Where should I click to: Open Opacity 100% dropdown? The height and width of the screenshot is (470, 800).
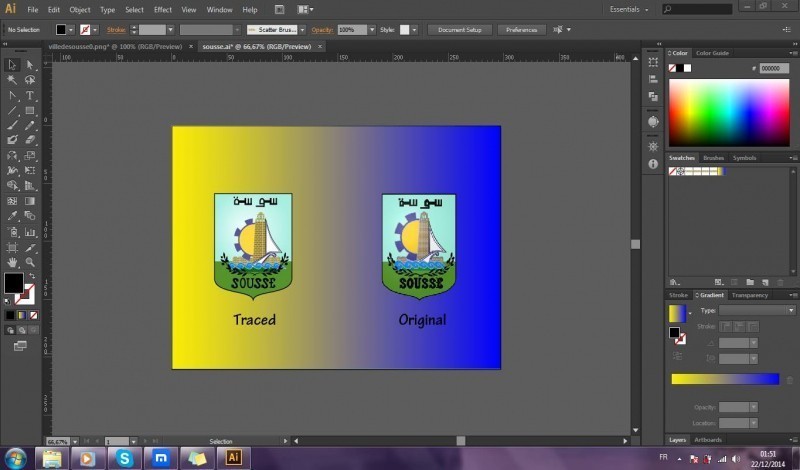372,30
